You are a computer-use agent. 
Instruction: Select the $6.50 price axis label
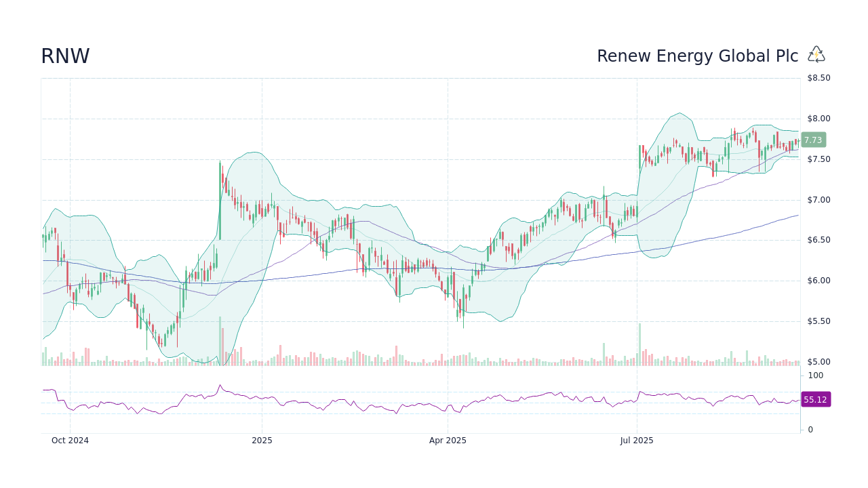point(818,240)
